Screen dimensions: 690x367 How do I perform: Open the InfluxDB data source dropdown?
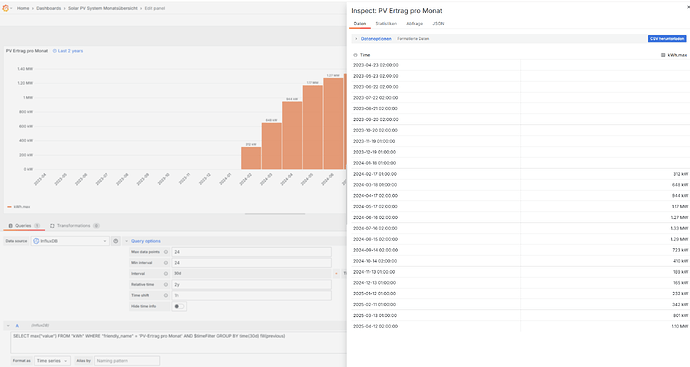point(70,241)
